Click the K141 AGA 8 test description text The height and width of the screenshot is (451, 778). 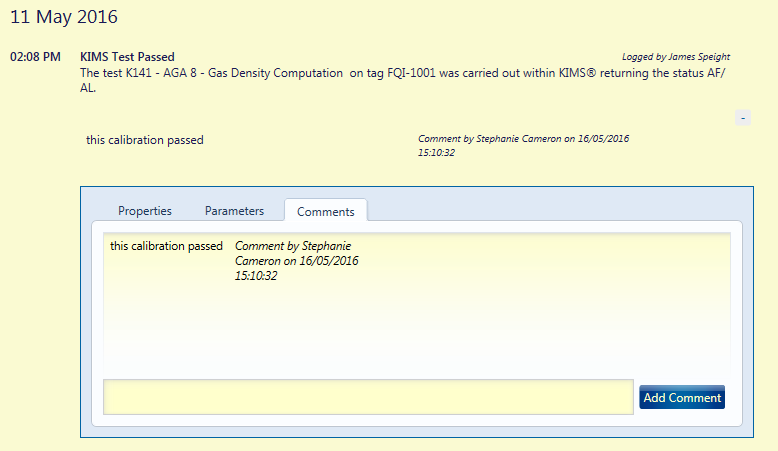pos(234,73)
